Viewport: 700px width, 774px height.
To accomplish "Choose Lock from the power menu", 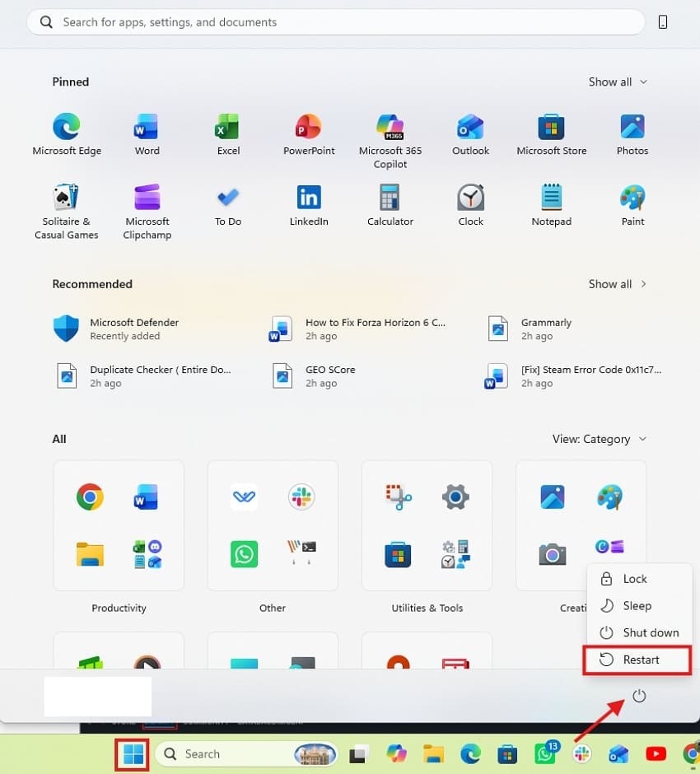I will (639, 579).
